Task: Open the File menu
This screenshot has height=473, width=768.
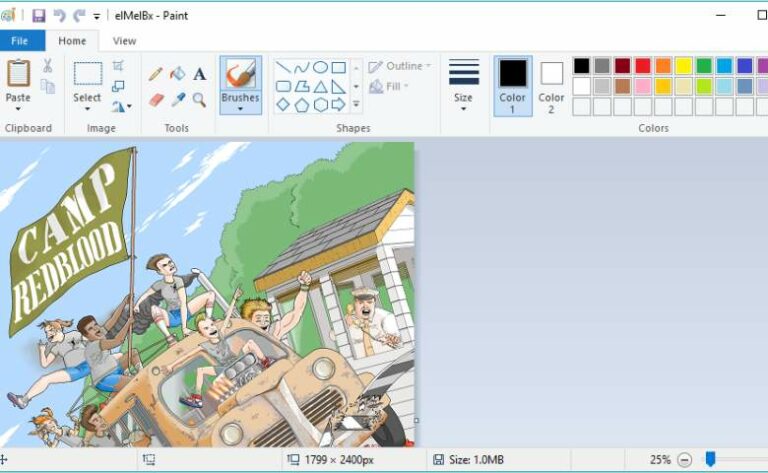Action: tap(21, 41)
